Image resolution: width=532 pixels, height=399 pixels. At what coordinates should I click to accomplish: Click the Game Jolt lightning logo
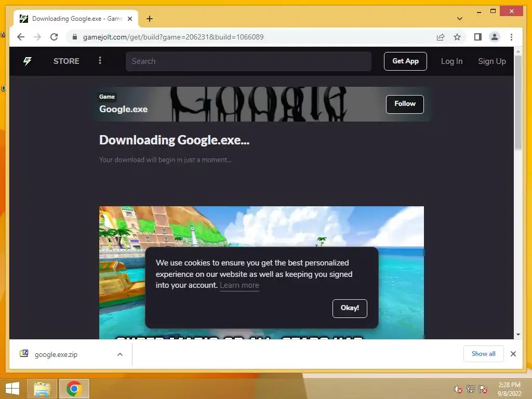click(27, 61)
